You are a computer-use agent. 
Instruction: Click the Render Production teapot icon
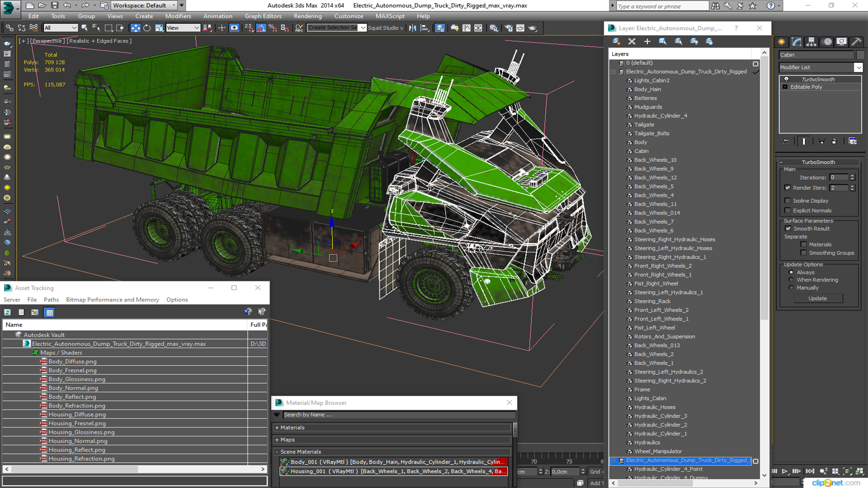coord(533,28)
